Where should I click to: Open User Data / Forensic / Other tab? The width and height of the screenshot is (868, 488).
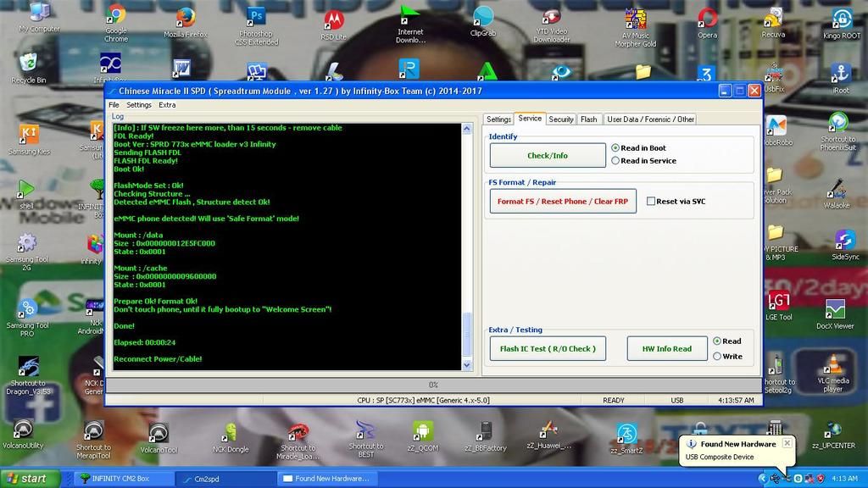point(650,119)
